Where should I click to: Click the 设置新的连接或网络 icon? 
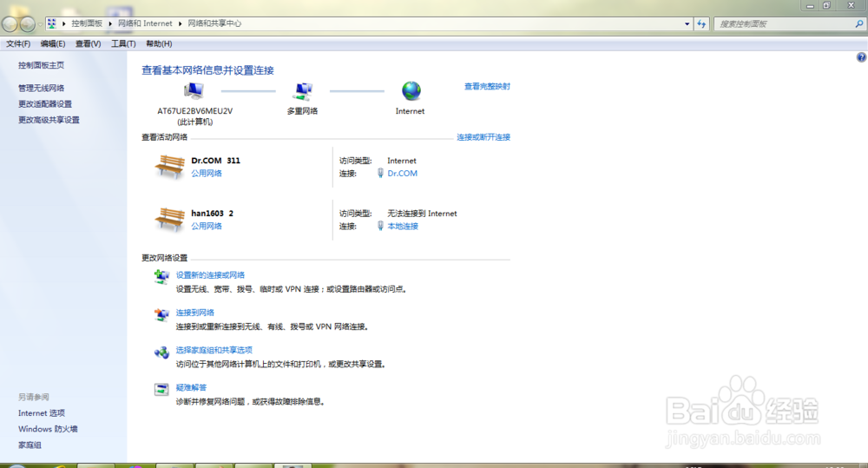coord(161,276)
